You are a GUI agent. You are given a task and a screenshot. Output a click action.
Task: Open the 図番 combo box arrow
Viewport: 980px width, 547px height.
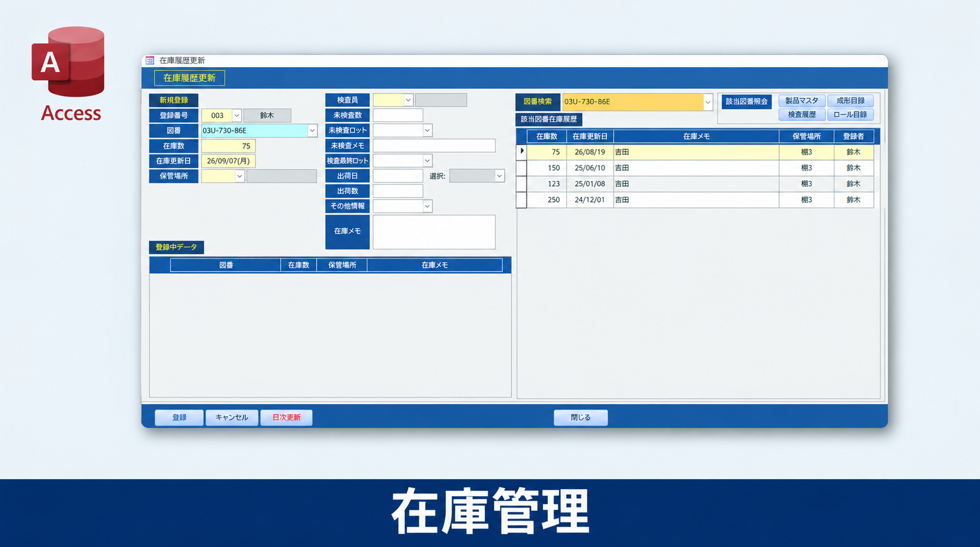tap(312, 131)
